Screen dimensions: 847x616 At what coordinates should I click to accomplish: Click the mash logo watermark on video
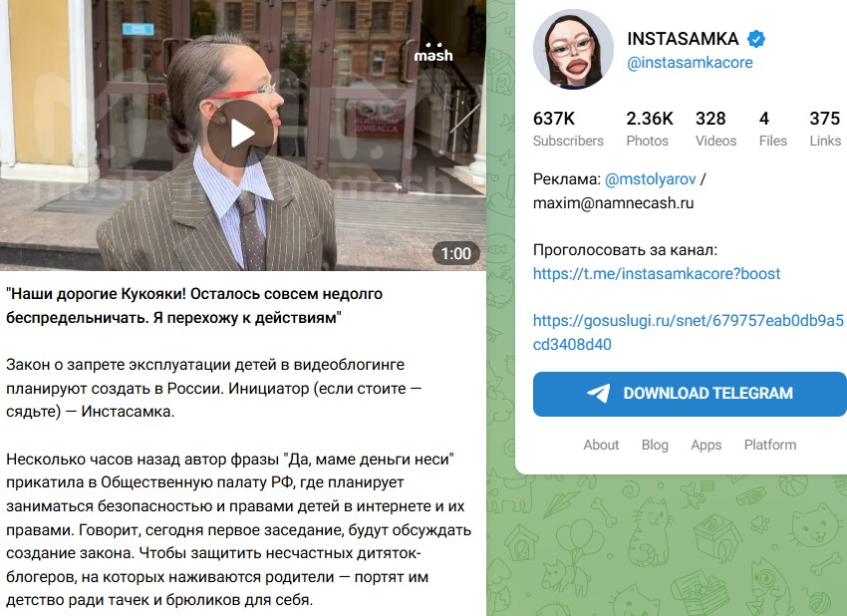[x=433, y=53]
